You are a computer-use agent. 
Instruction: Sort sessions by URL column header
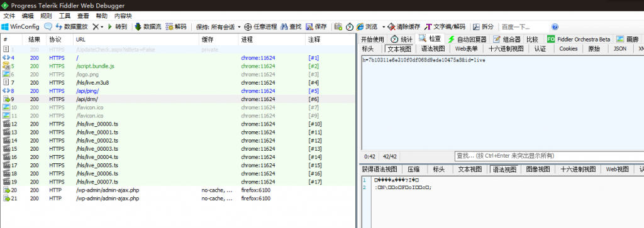136,40
